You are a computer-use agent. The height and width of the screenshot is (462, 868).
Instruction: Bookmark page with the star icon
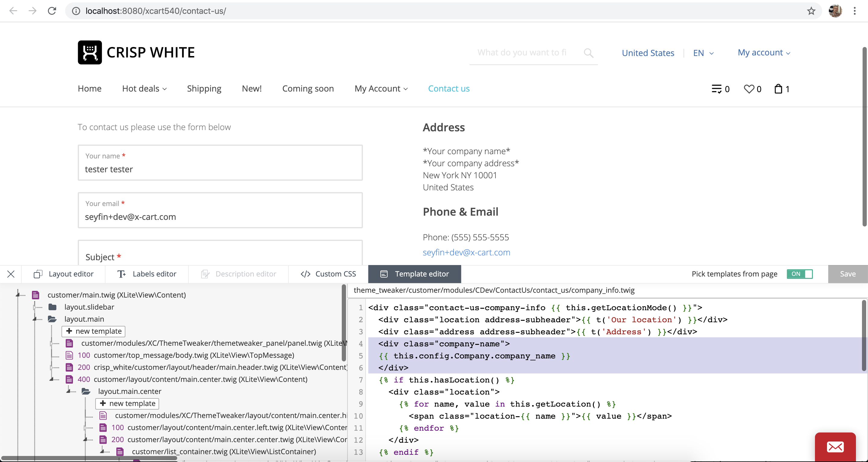[x=811, y=11]
